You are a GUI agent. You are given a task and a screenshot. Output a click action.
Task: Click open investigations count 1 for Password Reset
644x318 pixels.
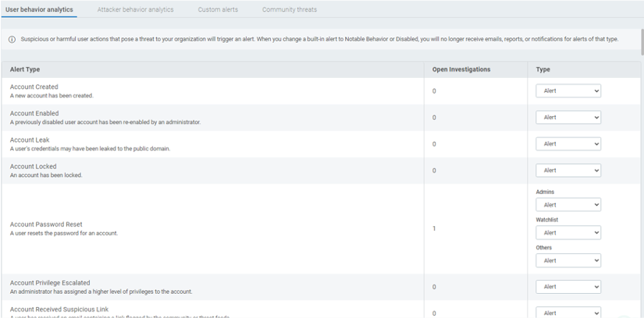point(434,228)
